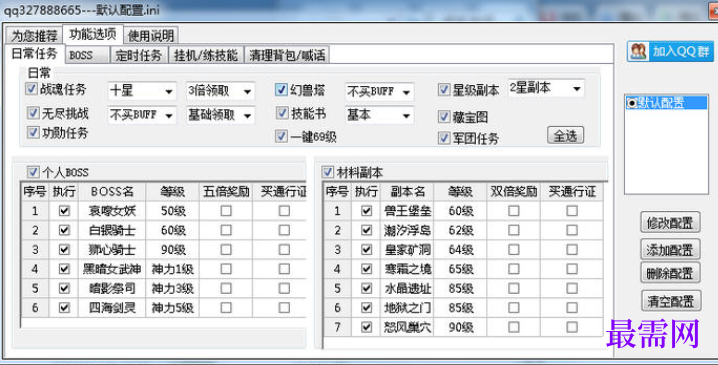The height and width of the screenshot is (365, 718).
Task: Open the 清理背包/喊话 sub-tab
Action: 287,55
